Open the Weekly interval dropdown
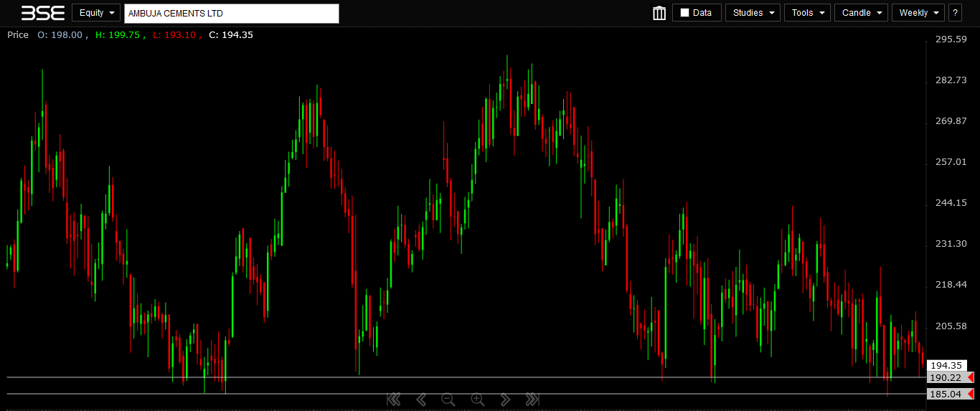Screen dimensions: 980x411 coord(918,13)
